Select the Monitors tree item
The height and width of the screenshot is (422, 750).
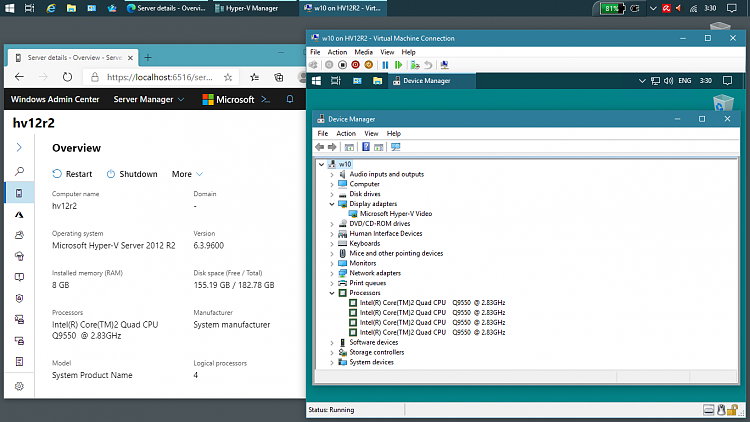pos(363,263)
